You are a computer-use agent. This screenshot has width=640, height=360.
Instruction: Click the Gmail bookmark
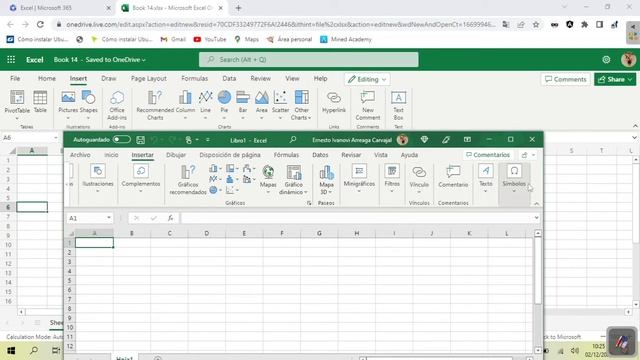(173, 39)
